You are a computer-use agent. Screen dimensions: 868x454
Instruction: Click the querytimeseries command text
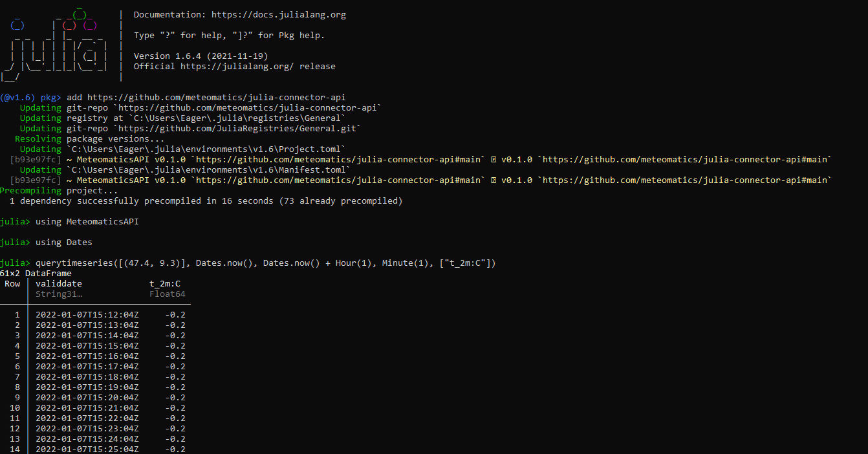click(265, 263)
